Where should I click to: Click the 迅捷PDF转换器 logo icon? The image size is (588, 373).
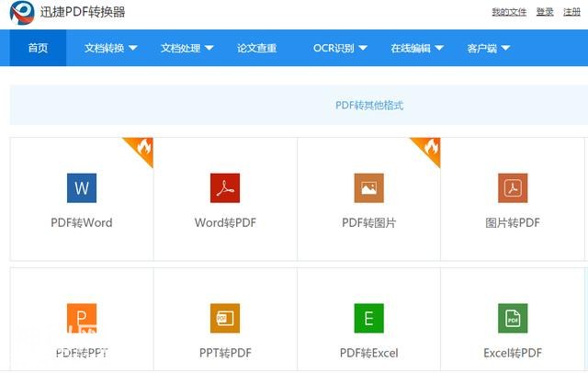[22, 13]
